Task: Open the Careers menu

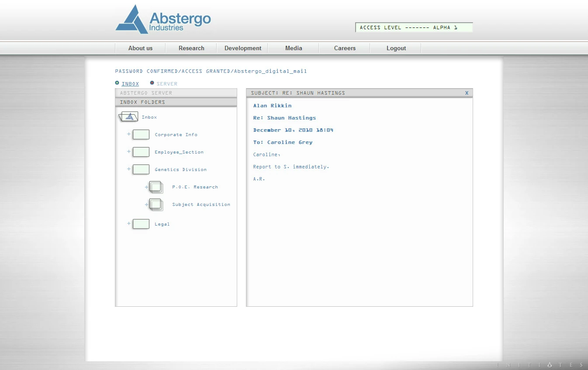Action: tap(345, 48)
